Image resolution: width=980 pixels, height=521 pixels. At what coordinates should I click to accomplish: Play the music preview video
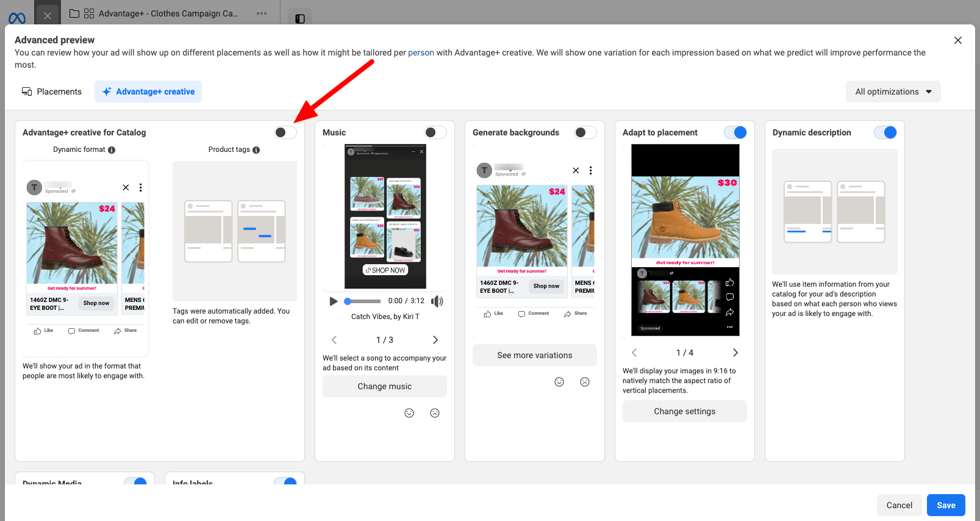click(x=333, y=301)
